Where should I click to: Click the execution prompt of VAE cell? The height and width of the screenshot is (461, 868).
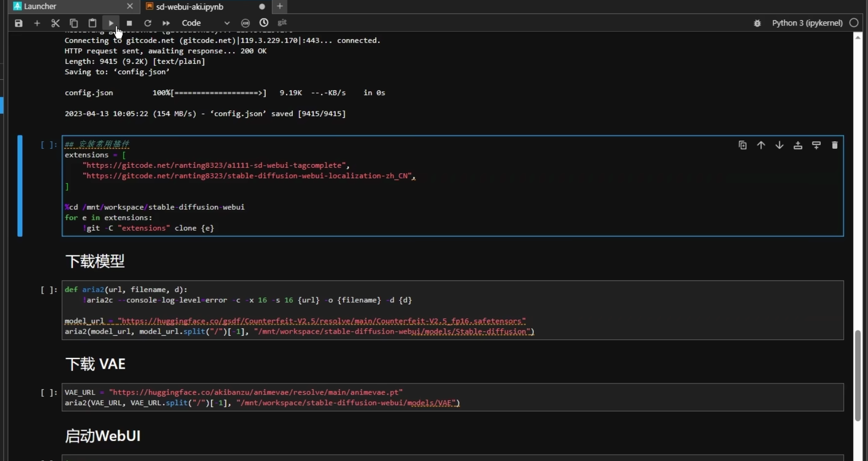point(49,393)
